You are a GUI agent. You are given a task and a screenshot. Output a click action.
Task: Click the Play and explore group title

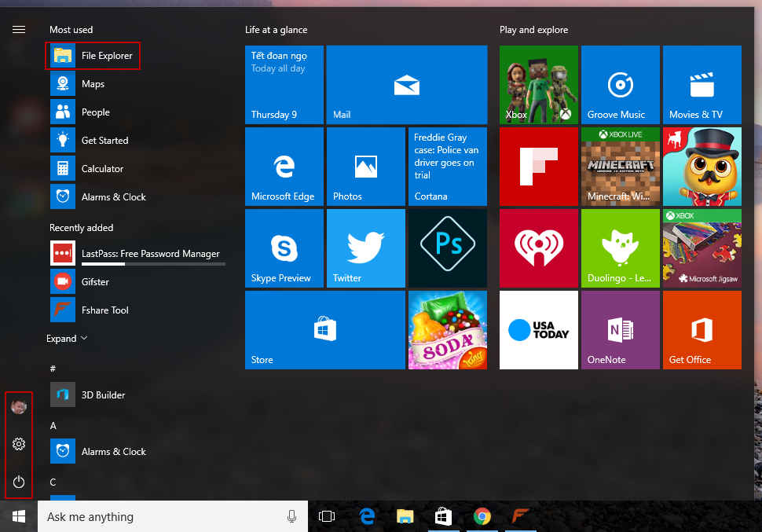tap(533, 30)
